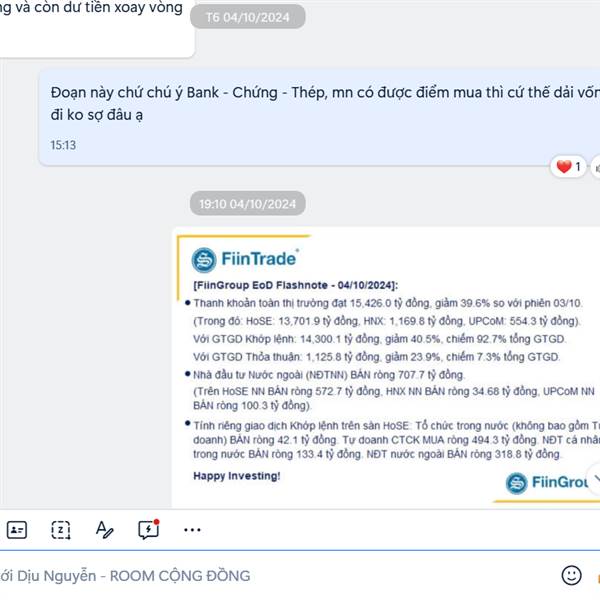Show more options with three dots

[192, 530]
